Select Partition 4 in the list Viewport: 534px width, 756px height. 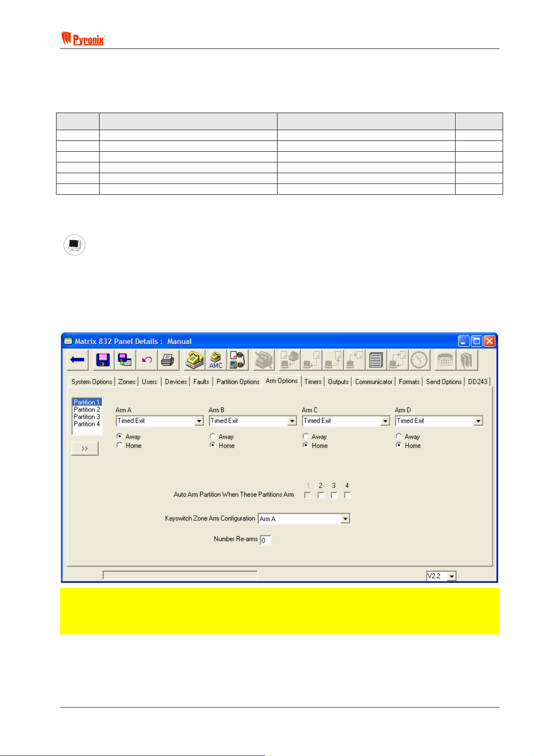pyautogui.click(x=87, y=424)
